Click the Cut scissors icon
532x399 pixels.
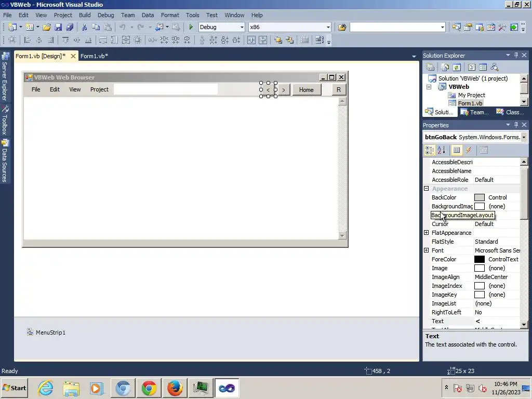(x=84, y=27)
